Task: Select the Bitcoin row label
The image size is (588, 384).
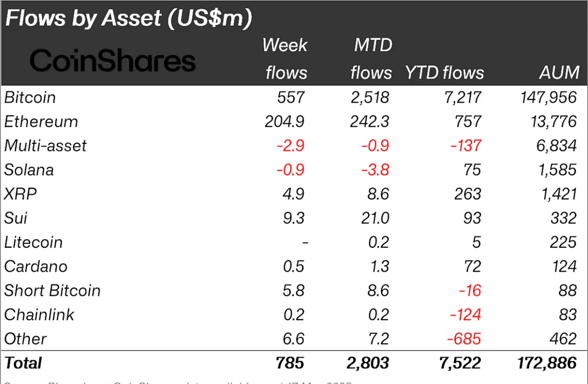Action: click(30, 97)
